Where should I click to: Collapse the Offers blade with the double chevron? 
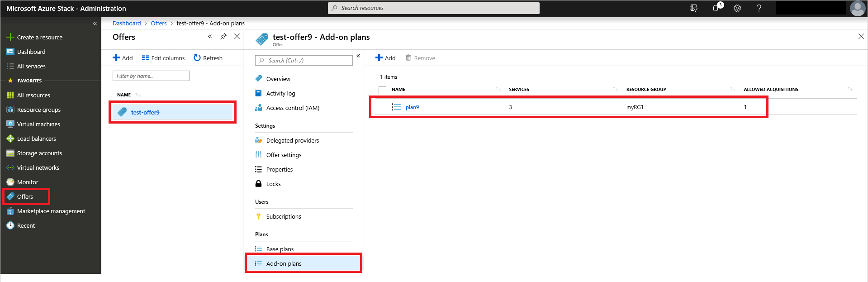tap(210, 37)
